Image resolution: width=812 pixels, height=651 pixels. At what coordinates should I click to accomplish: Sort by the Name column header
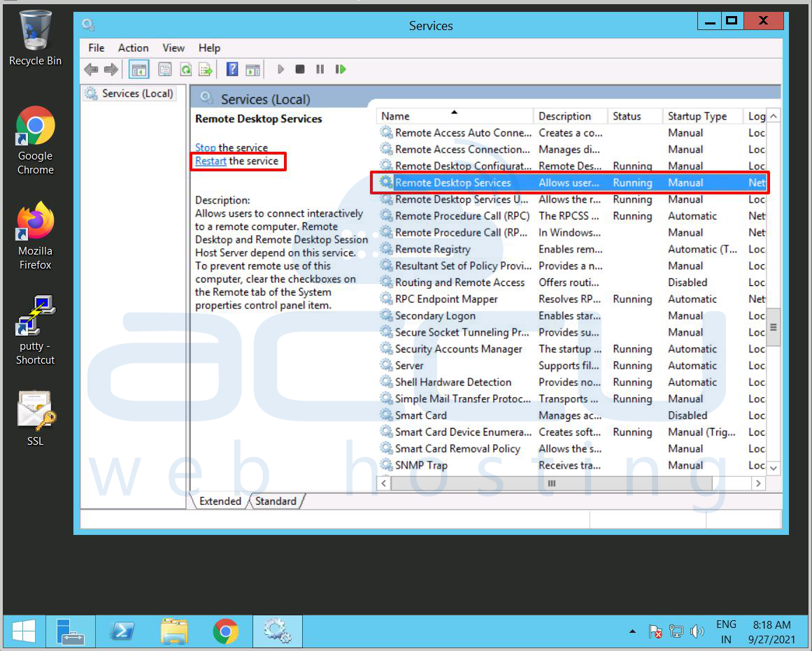click(455, 116)
